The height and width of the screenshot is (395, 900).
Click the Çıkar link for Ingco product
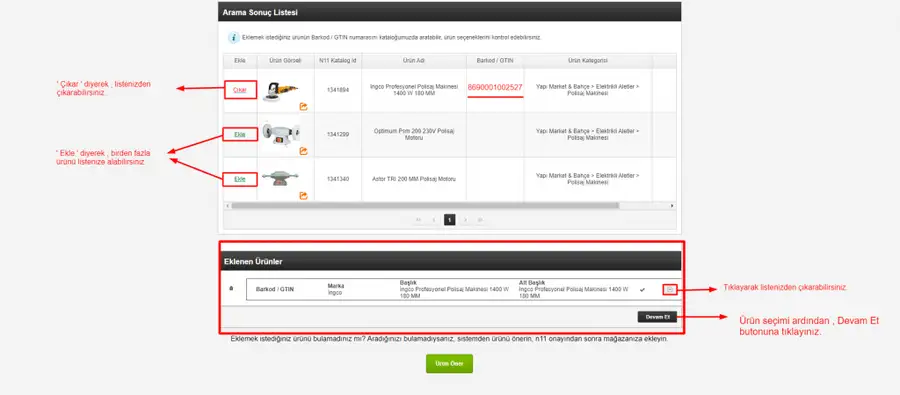point(240,90)
